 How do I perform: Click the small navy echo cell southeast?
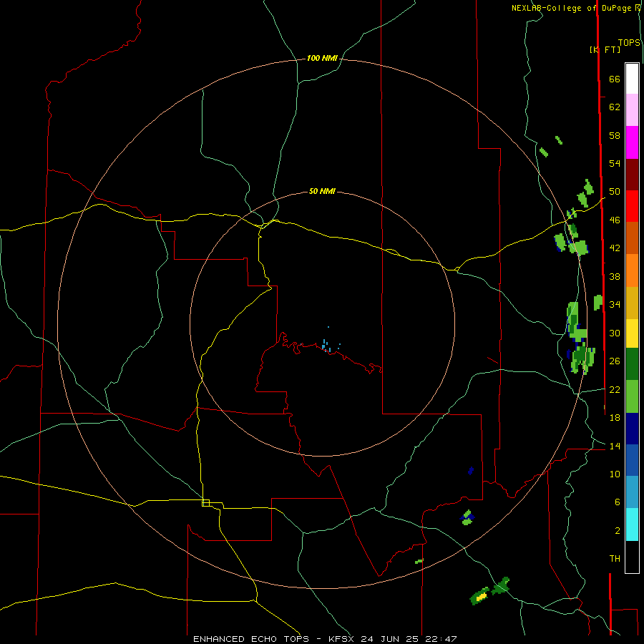pos(471,471)
